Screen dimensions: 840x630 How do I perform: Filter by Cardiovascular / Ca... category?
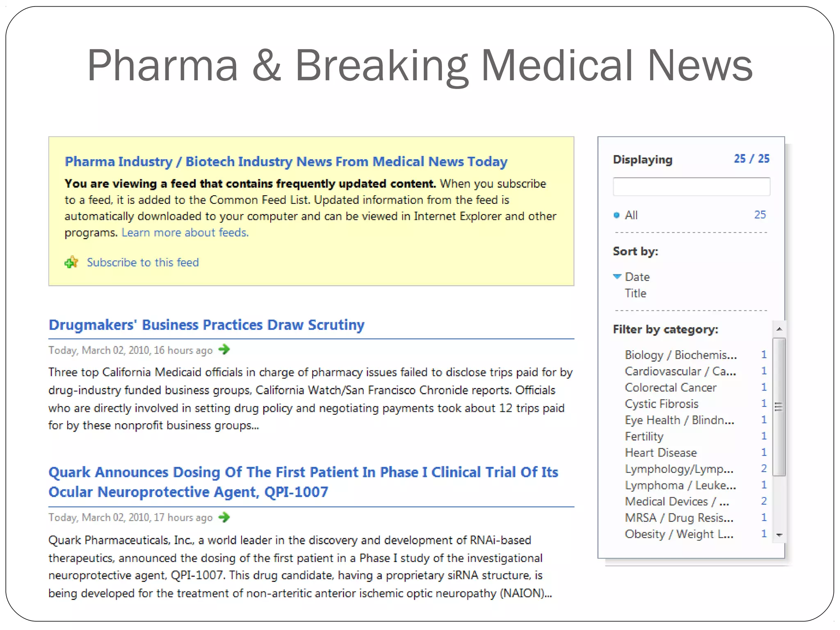click(680, 371)
